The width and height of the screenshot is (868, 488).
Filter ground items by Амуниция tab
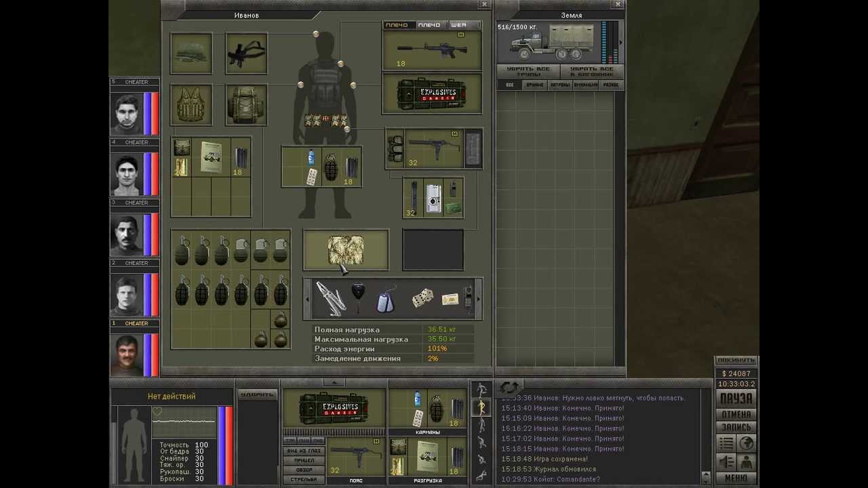586,85
